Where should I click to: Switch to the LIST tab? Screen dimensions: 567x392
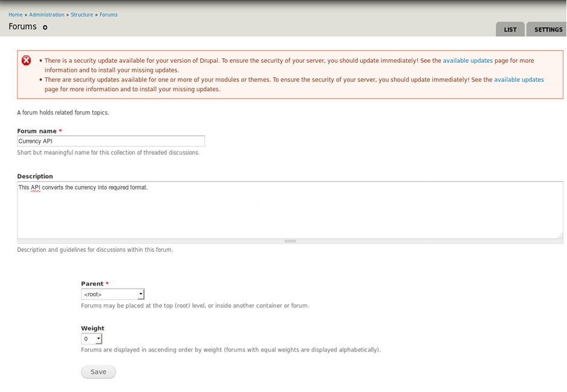tap(510, 30)
